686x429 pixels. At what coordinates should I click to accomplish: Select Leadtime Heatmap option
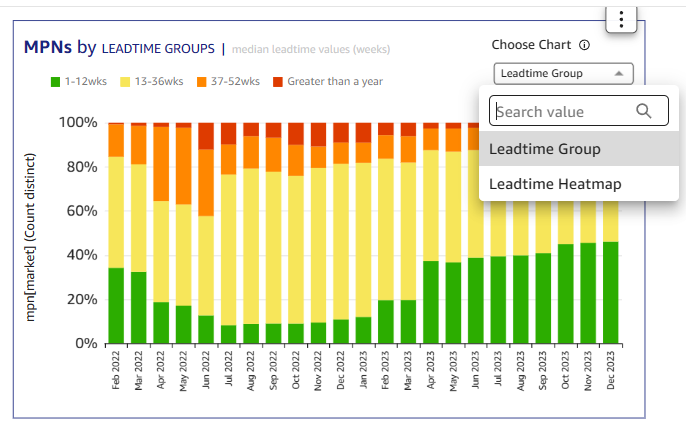click(x=553, y=184)
